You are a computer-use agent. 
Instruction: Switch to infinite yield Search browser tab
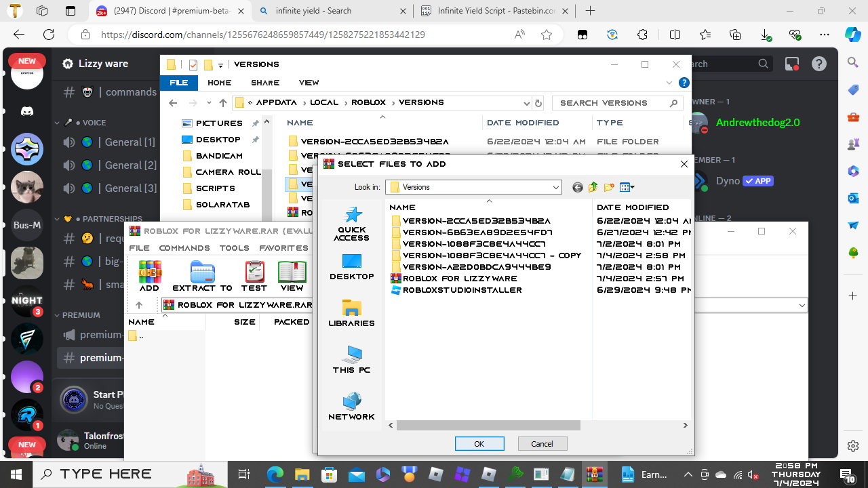pos(332,11)
